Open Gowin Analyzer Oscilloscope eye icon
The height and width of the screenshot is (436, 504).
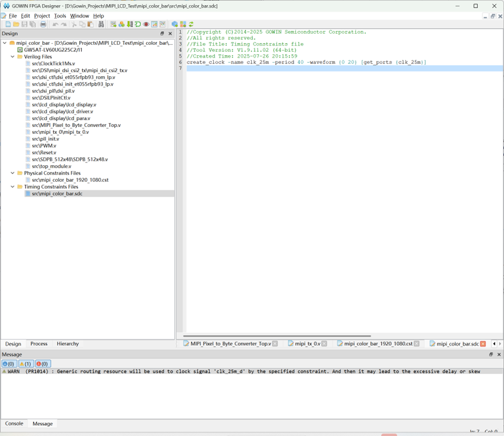[x=146, y=24]
